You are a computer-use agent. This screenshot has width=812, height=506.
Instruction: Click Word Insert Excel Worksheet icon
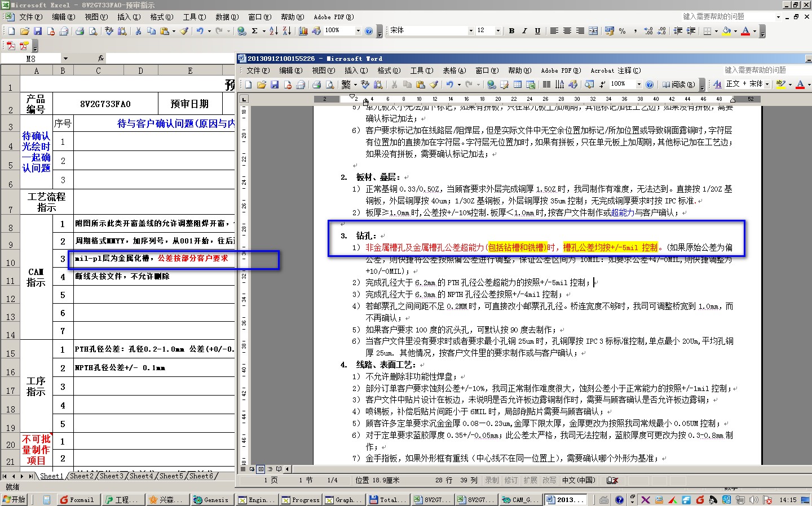tap(531, 85)
